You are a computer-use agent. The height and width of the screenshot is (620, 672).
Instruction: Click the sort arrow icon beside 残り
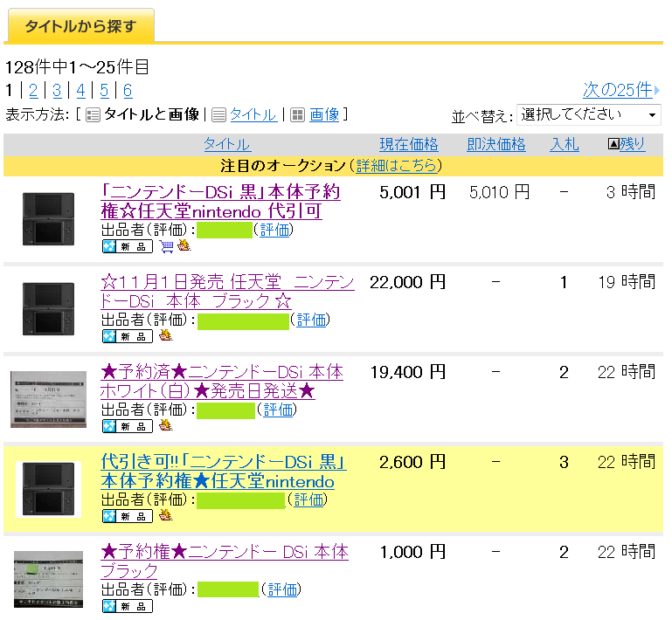(613, 144)
